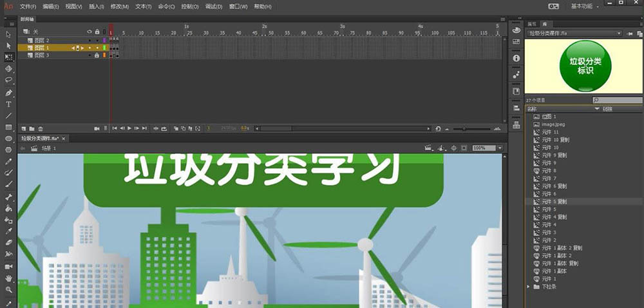Open the Info panel from side dock
644x308 pixels.
(x=516, y=59)
